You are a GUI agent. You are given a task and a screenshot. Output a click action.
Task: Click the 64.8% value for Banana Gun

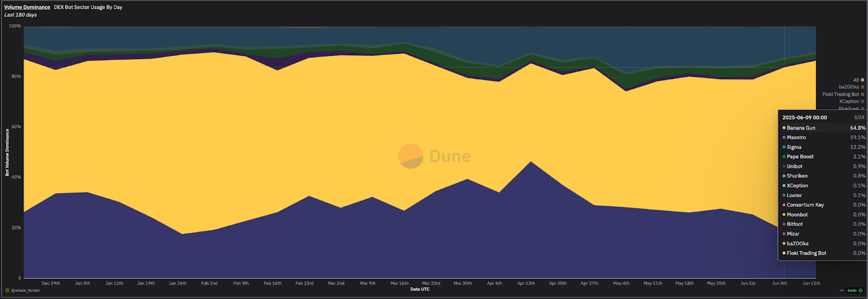point(858,128)
